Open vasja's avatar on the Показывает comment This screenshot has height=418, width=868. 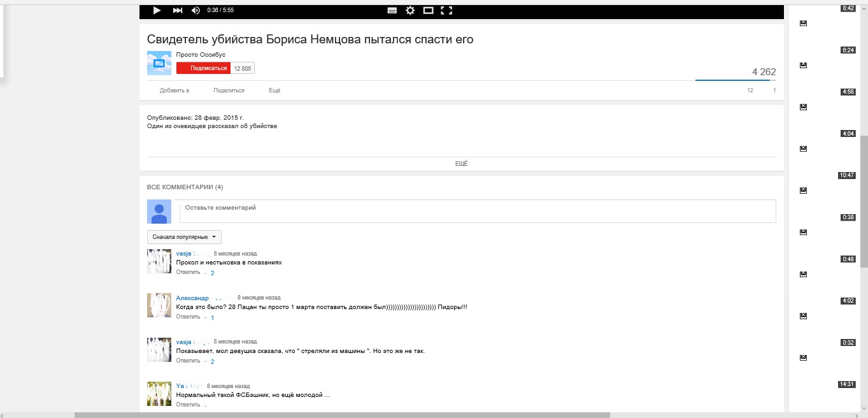point(159,350)
